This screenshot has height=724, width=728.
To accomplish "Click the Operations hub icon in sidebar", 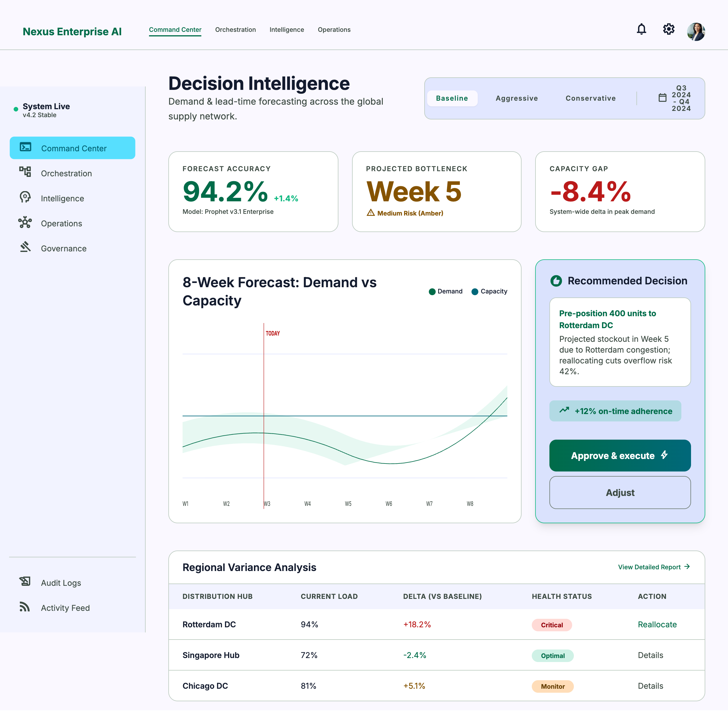I will 25,222.
